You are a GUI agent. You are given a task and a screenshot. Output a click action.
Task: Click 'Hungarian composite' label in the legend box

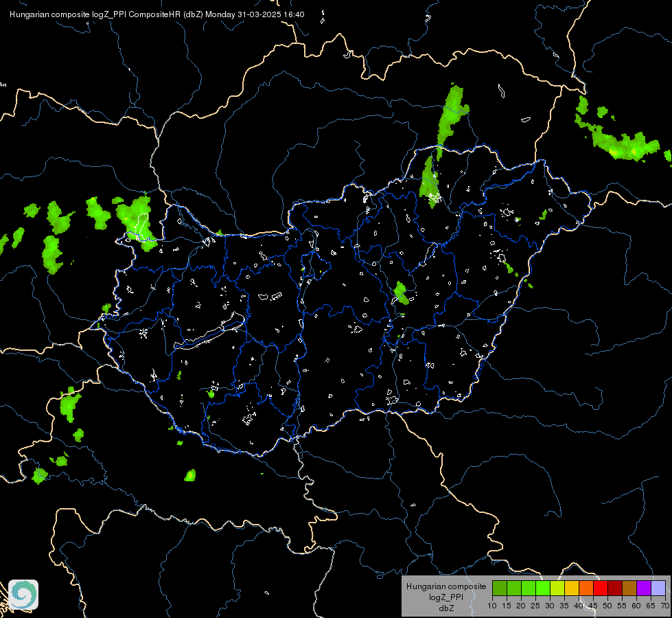446,586
